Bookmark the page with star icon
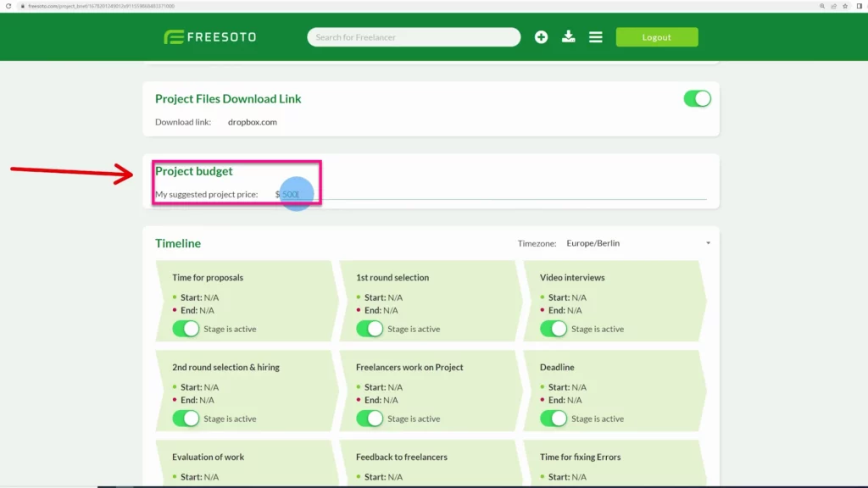This screenshot has height=488, width=868. point(845,6)
